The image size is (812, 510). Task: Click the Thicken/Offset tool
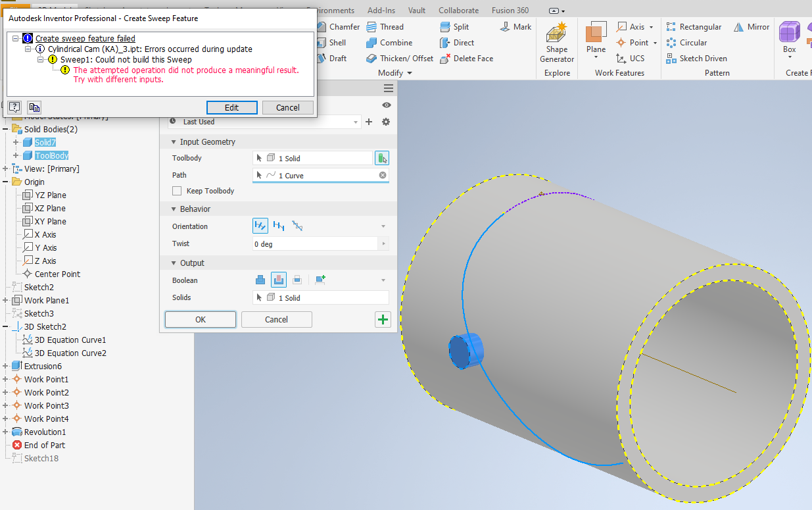click(400, 59)
